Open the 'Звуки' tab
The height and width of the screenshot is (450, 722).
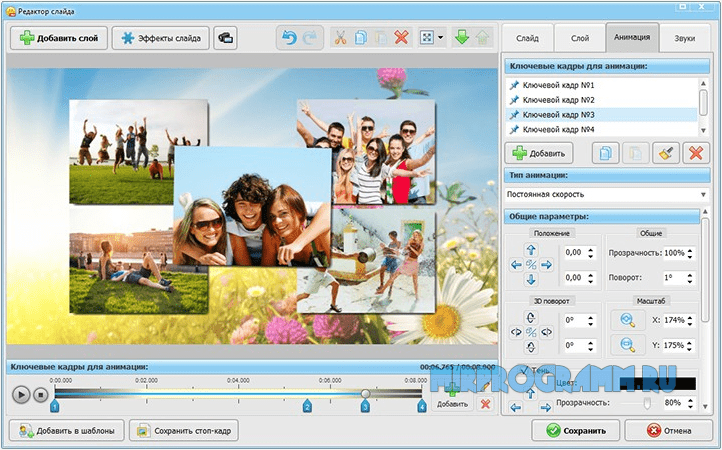click(685, 38)
